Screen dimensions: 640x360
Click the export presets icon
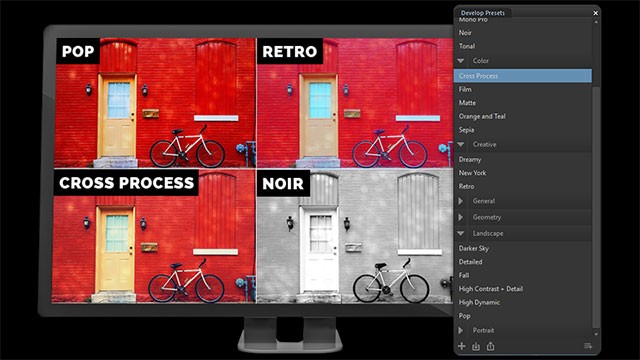click(x=490, y=346)
